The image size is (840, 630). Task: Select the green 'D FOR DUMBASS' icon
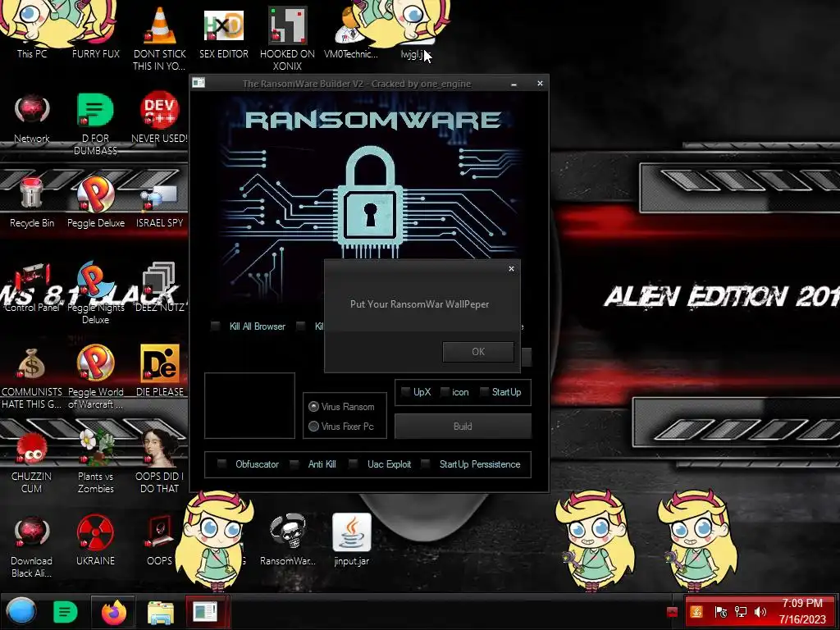click(x=95, y=123)
